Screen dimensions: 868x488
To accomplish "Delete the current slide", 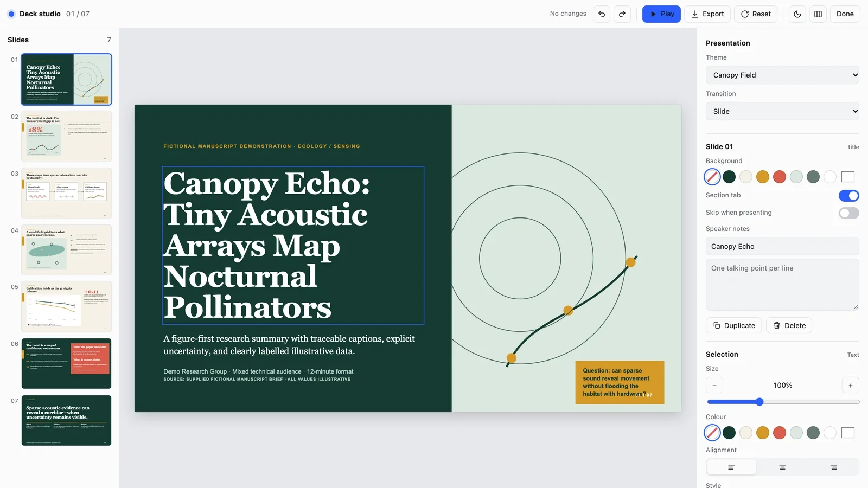I will pos(789,325).
